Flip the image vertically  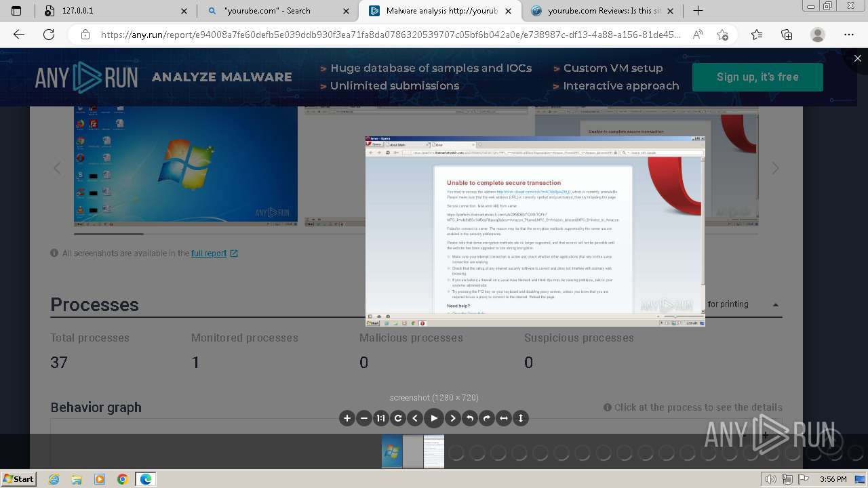point(521,418)
